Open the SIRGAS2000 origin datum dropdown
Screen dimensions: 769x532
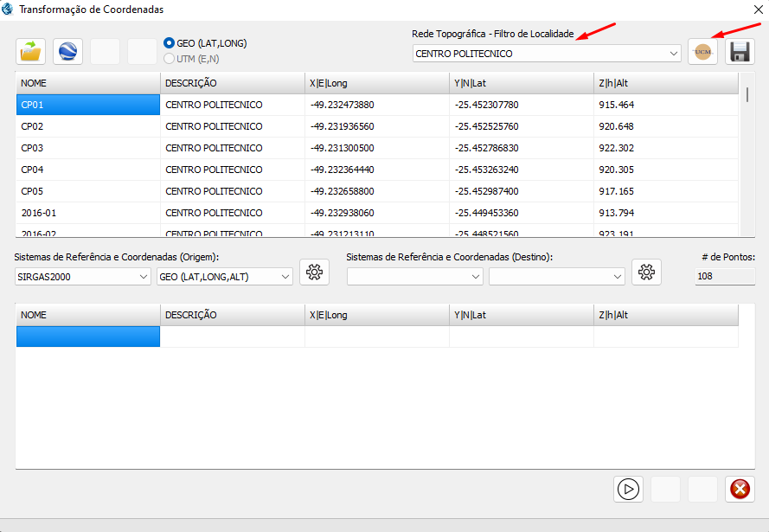pos(83,277)
